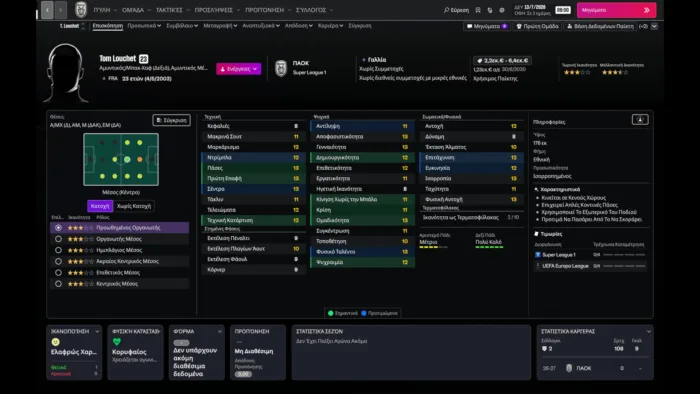
Task: Expand the (+2) overflow chevron
Action: pyautogui.click(x=654, y=26)
